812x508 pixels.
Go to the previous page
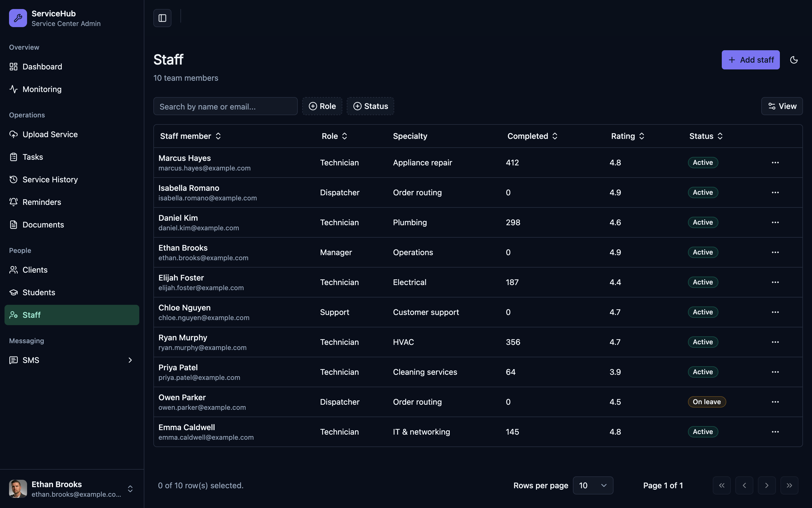point(744,485)
